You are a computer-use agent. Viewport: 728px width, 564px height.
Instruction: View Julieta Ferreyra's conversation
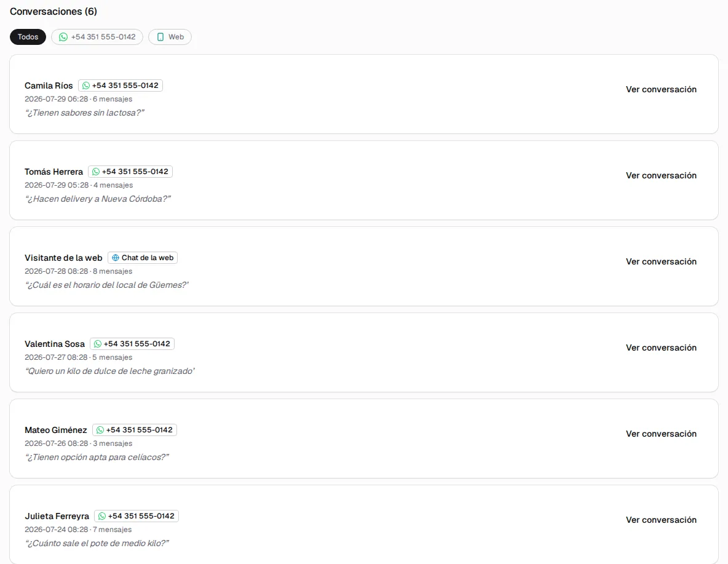coord(661,520)
